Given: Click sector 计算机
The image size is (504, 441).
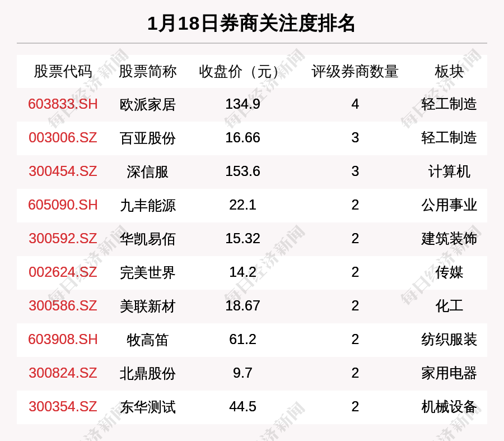Looking at the screenshot, I should point(449,171).
